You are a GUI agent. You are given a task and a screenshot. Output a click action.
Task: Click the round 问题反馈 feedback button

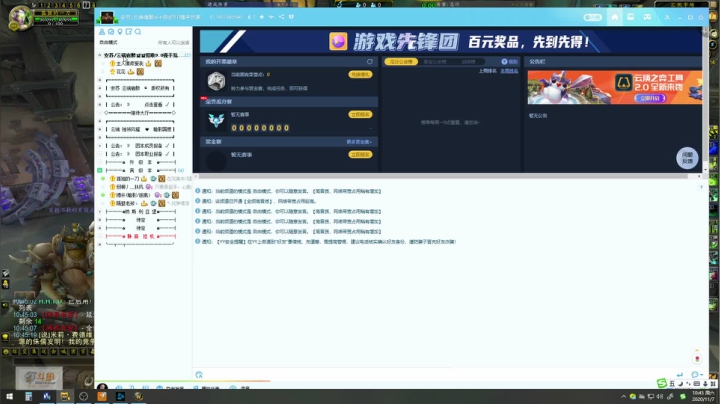click(687, 158)
